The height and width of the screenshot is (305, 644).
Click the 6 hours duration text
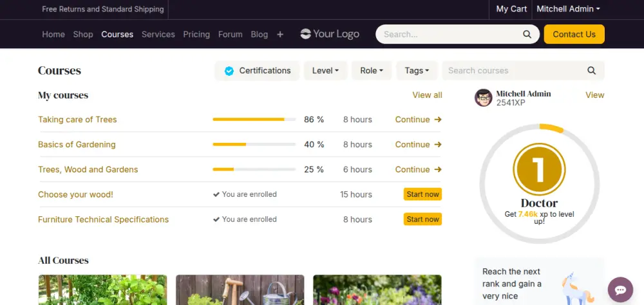coord(357,169)
